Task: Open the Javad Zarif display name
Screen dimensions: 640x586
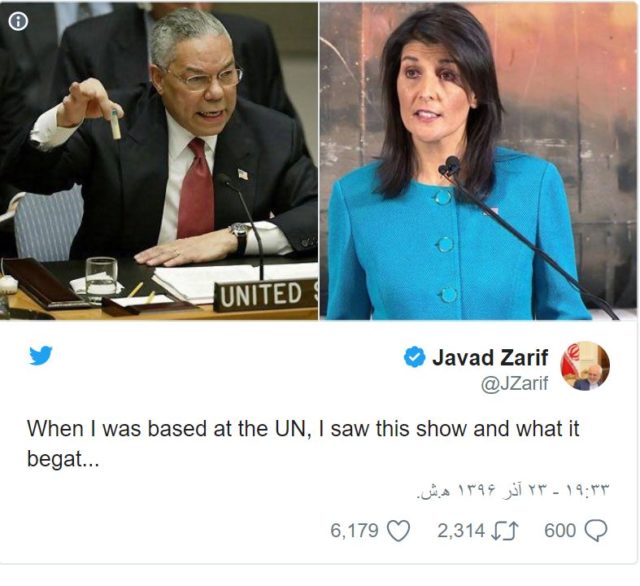Action: [490, 357]
